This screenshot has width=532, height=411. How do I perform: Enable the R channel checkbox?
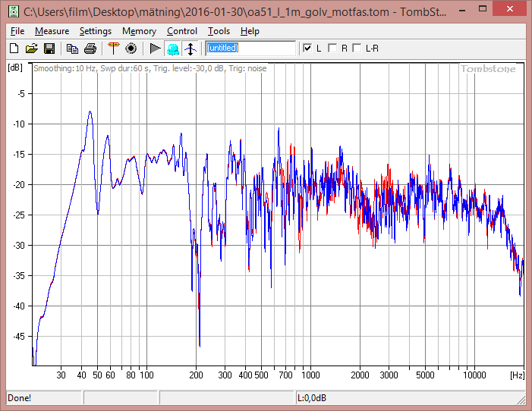332,49
